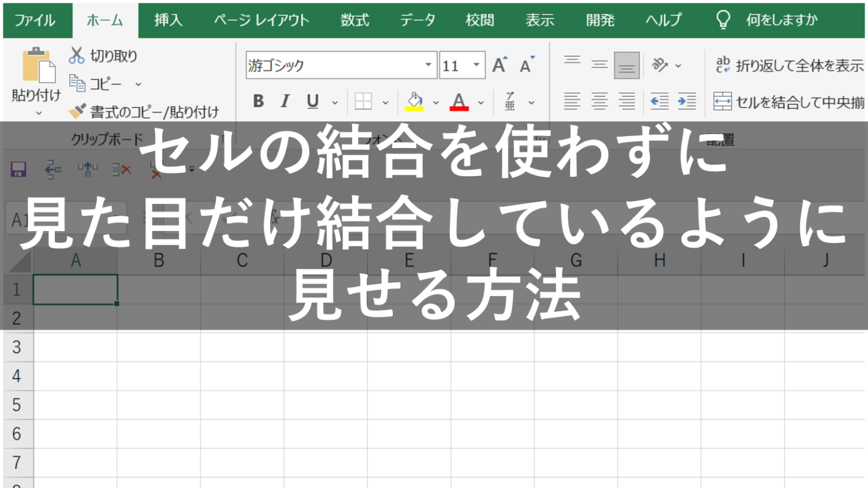Select row 6 header
Image resolution: width=868 pixels, height=488 pixels.
click(17, 434)
